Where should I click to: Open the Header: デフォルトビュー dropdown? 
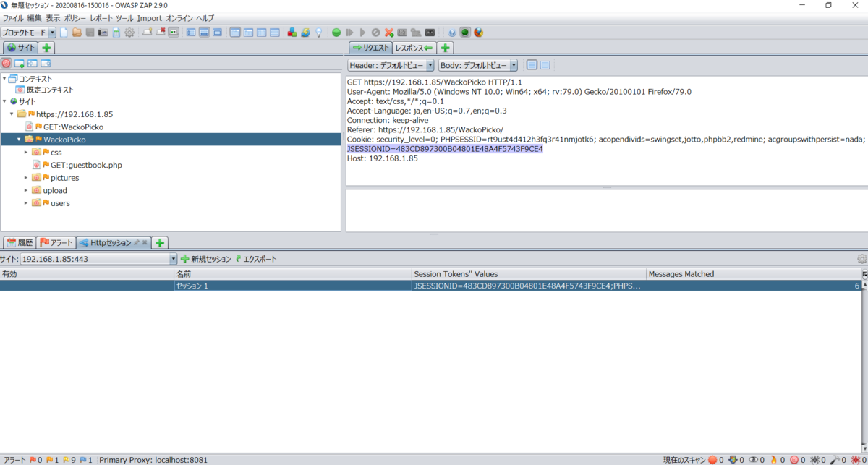[391, 65]
